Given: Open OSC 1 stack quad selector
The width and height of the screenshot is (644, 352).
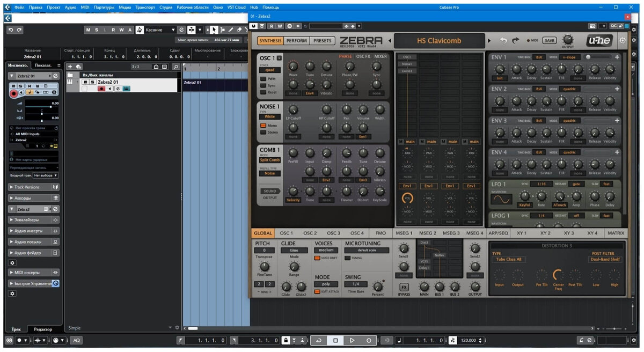Looking at the screenshot, I should pos(270,70).
